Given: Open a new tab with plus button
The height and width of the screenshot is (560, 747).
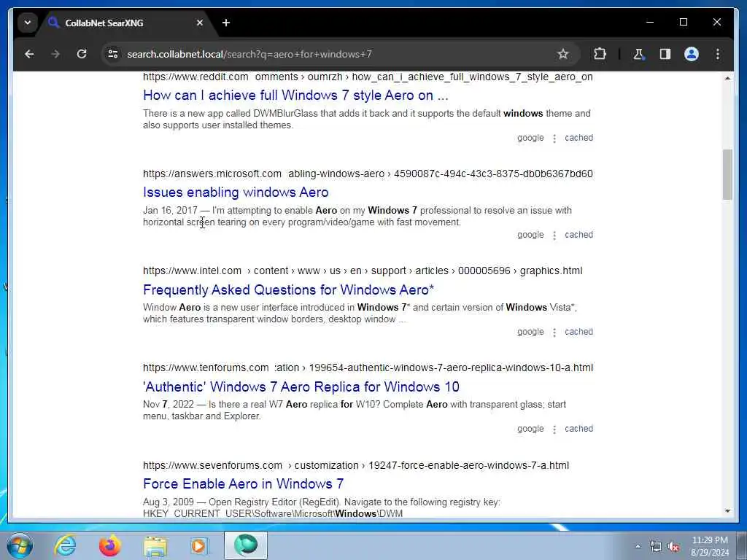Looking at the screenshot, I should [226, 23].
